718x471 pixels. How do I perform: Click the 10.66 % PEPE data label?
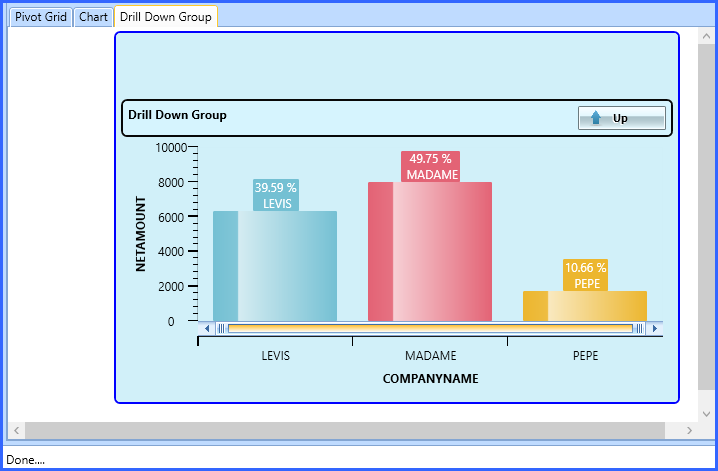[585, 275]
